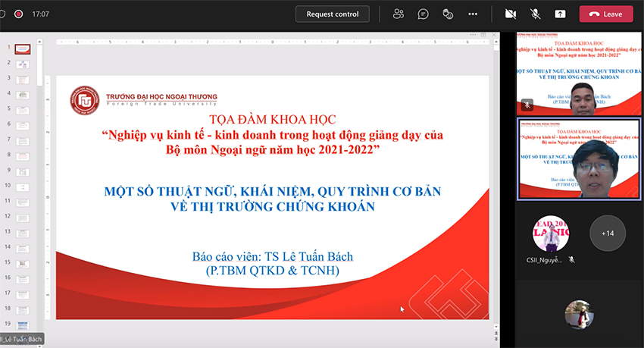Image resolution: width=644 pixels, height=348 pixels.
Task: Click the slide panel scroll up arrow
Action: coord(39,42)
